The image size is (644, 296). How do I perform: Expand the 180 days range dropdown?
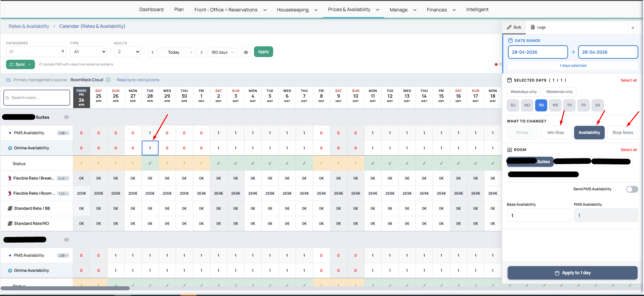[222, 52]
